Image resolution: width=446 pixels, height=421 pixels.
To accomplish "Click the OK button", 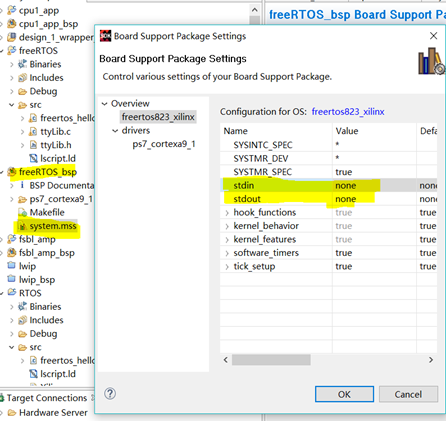I will pos(344,394).
